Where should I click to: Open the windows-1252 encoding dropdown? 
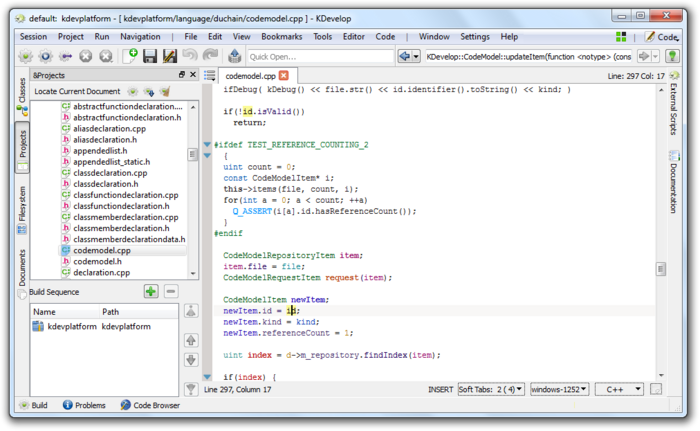pyautogui.click(x=558, y=388)
